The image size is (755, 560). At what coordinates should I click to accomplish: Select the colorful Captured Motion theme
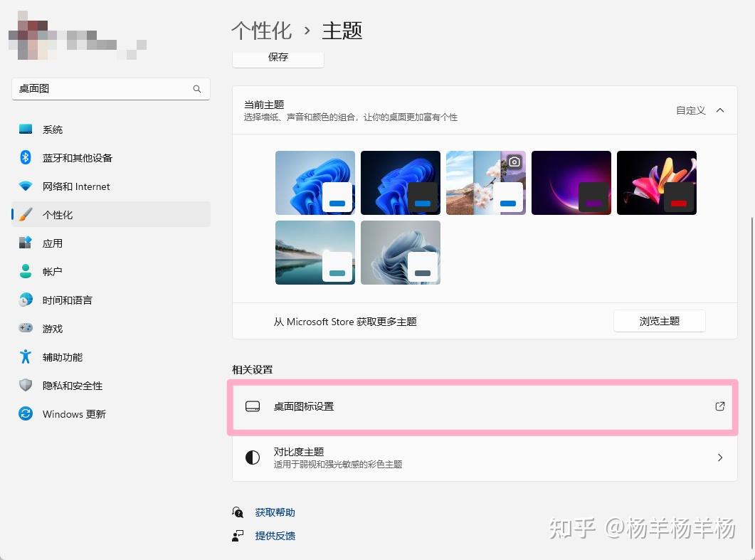pos(656,182)
